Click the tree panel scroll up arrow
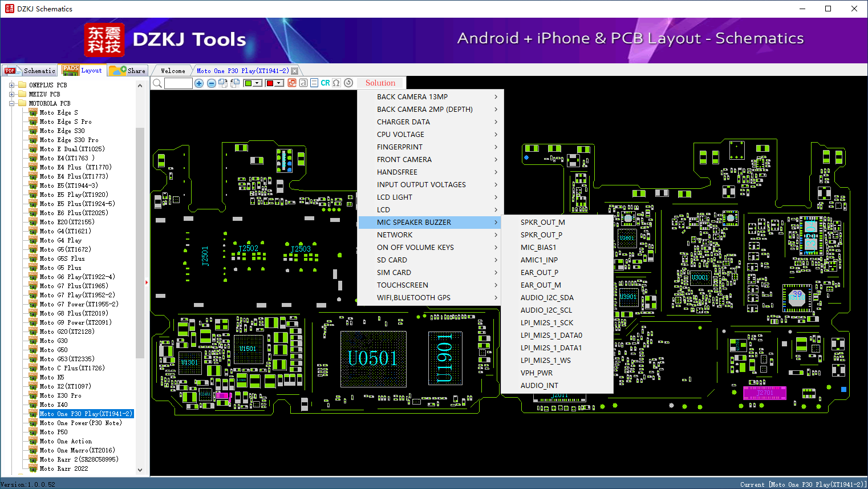The height and width of the screenshot is (489, 868). click(140, 86)
